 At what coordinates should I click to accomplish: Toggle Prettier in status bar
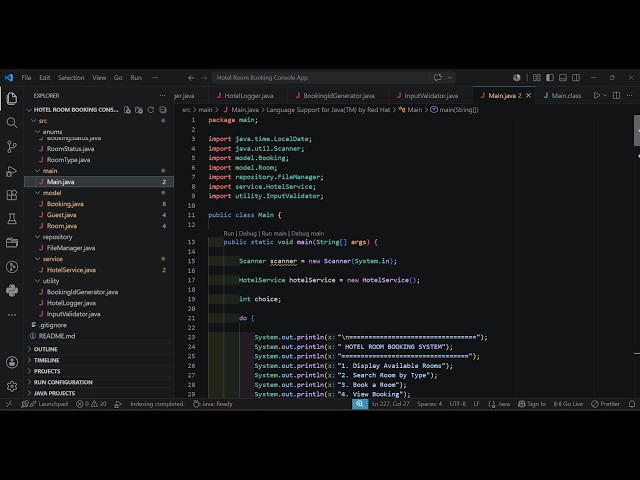point(605,404)
